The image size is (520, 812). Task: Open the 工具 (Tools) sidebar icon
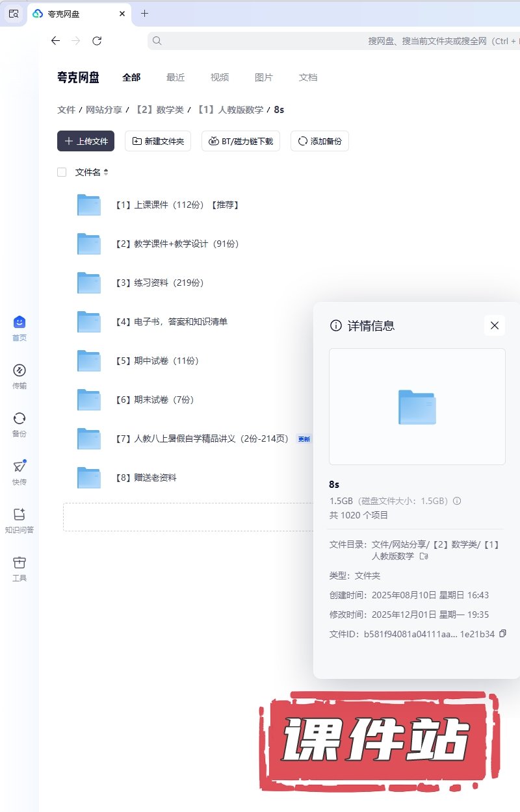click(x=19, y=563)
